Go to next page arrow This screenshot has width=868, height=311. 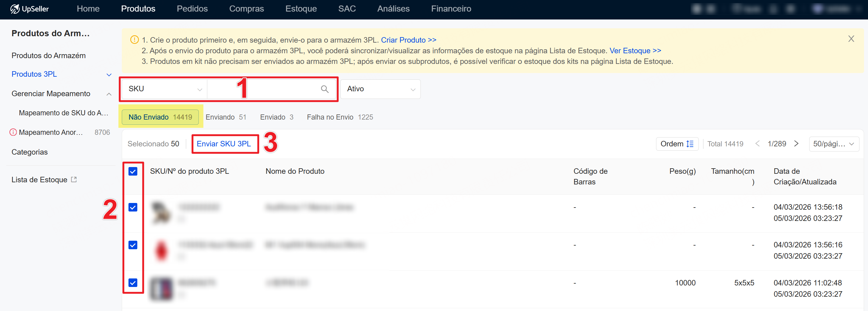[796, 144]
